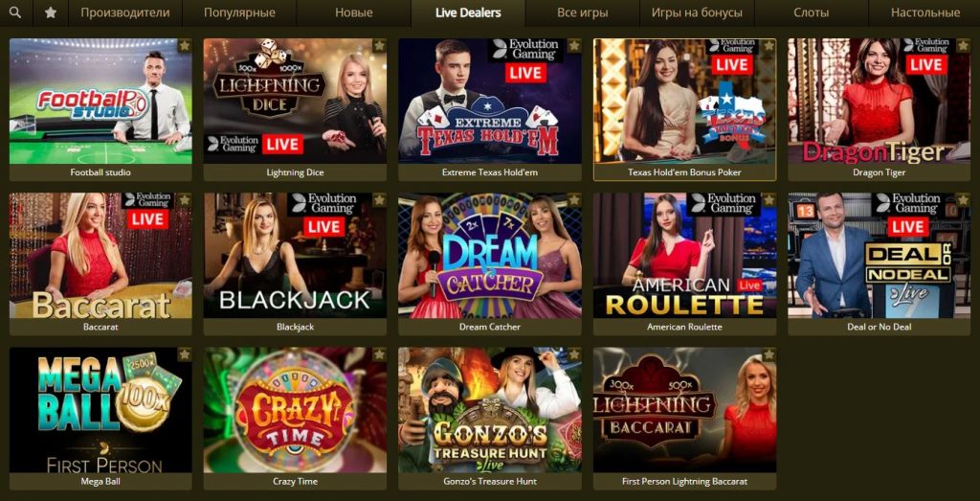
Task: Star the Deal or No Deal tile
Action: [964, 200]
